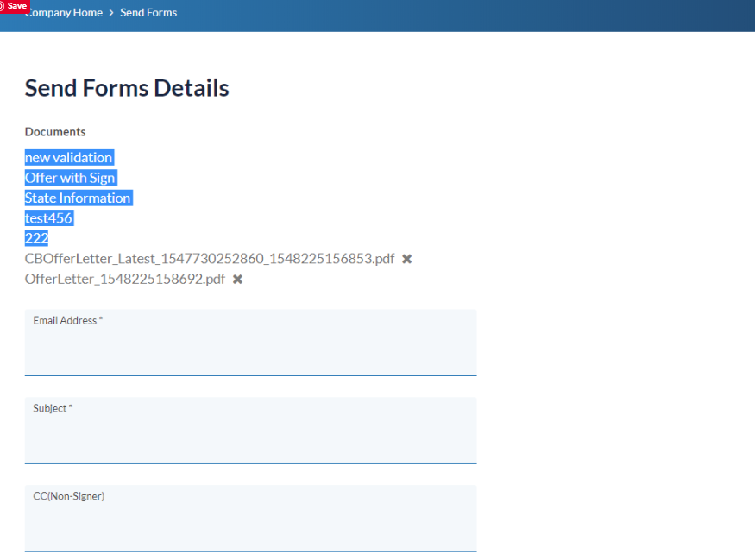Go to Company Home breadcrumb

pos(66,13)
